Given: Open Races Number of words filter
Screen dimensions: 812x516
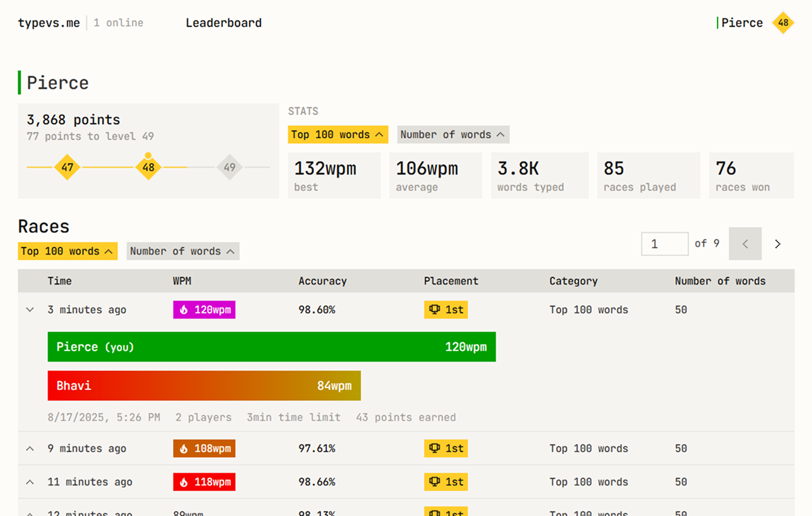Looking at the screenshot, I should click(x=183, y=251).
